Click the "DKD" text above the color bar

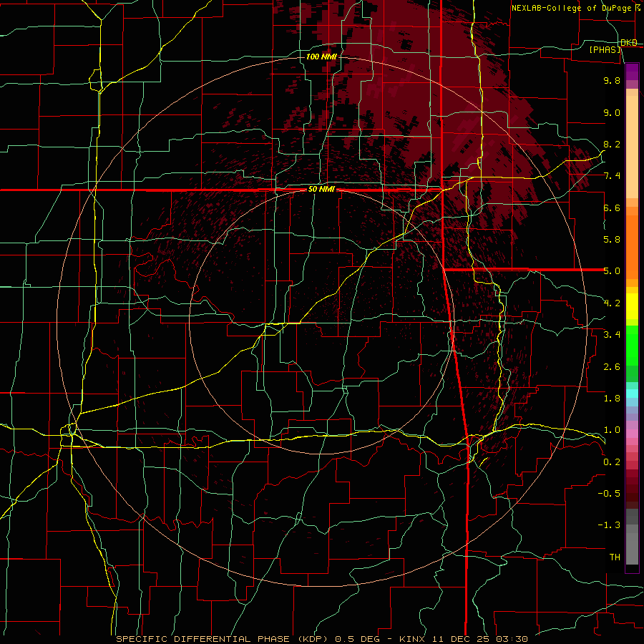629,43
